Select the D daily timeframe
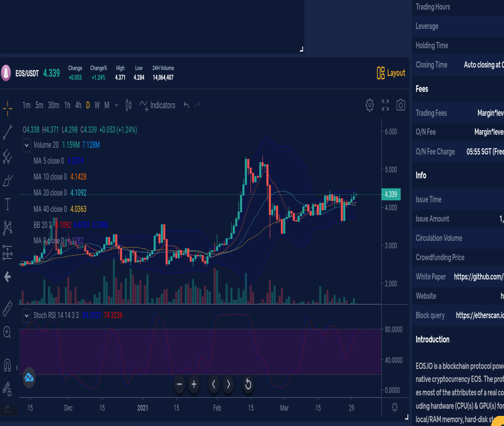This screenshot has height=426, width=504. (x=88, y=105)
